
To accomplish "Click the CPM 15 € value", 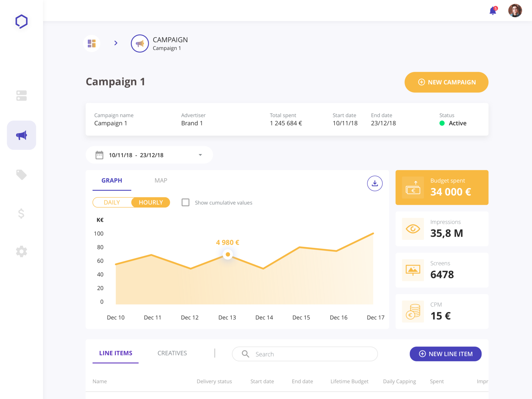I will click(441, 316).
